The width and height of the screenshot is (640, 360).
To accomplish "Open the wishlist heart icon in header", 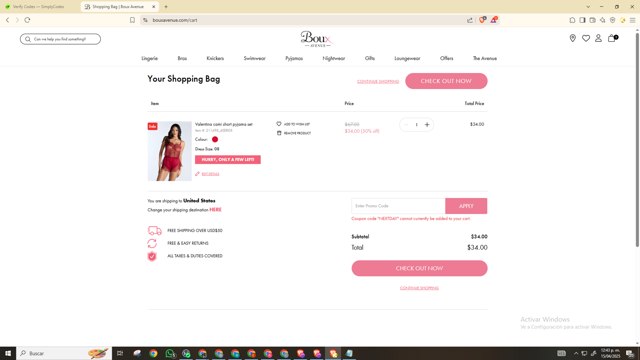I will 586,38.
